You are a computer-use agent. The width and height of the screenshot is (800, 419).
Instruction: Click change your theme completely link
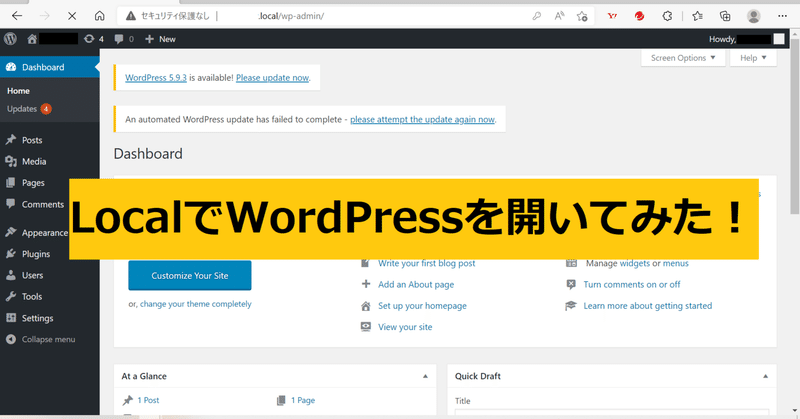point(195,304)
